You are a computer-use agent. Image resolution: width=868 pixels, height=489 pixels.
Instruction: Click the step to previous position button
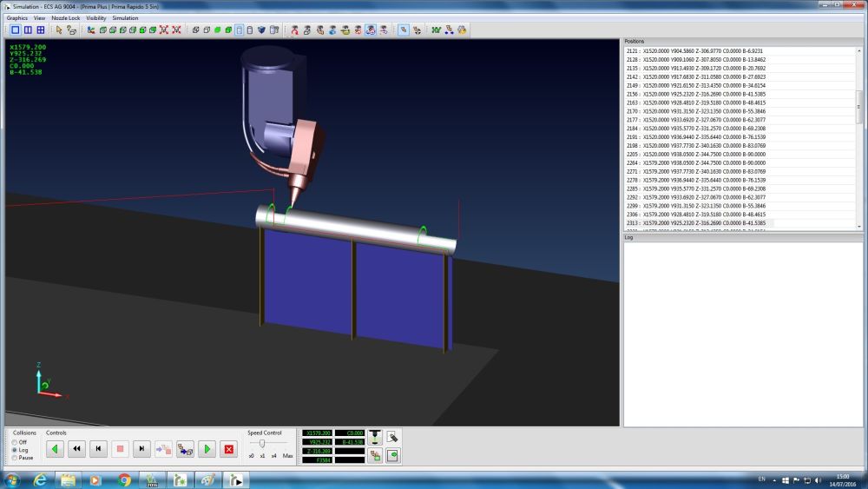coord(99,449)
